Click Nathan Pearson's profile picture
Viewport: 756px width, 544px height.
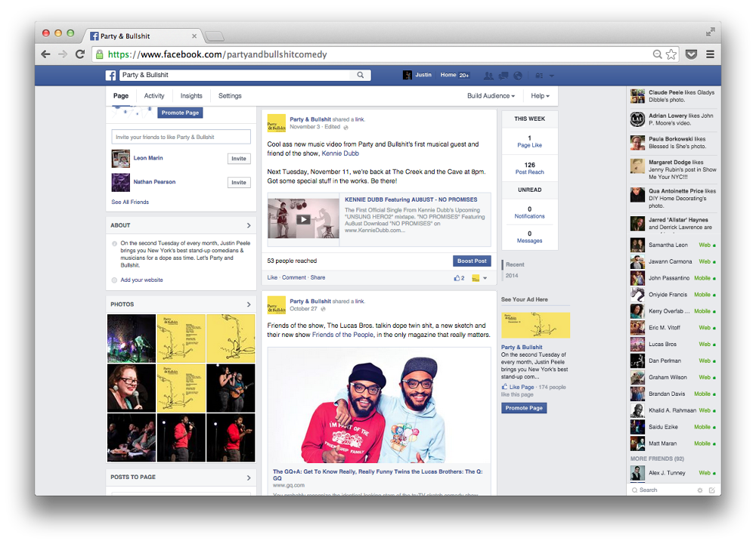click(120, 183)
